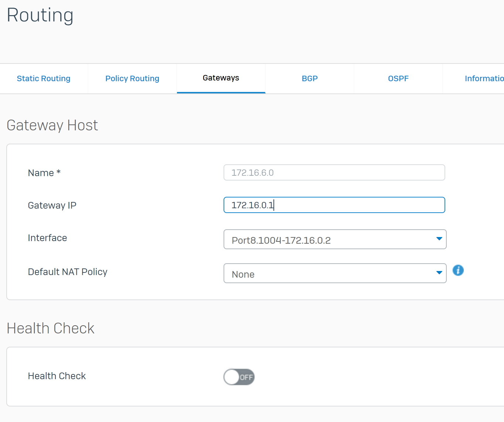This screenshot has width=504, height=422.
Task: Click the Default NAT Policy info icon
Action: coord(458,270)
